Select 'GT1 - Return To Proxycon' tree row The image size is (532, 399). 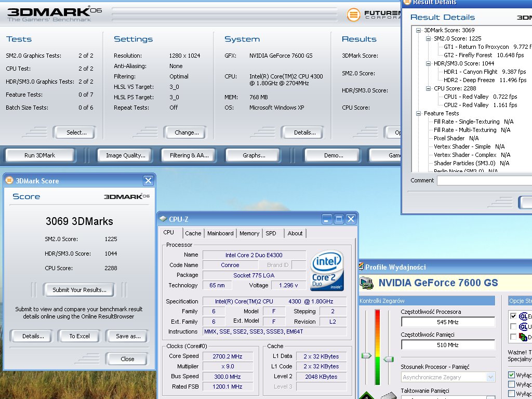tap(488, 47)
